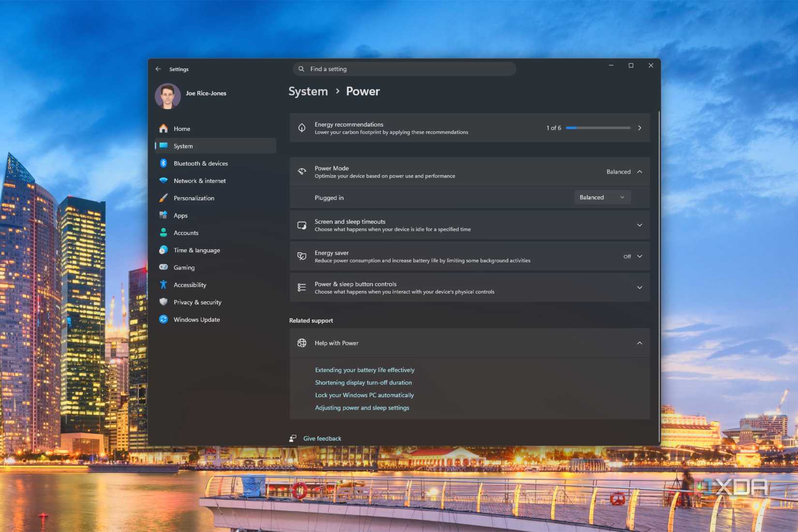Click the Find a setting search box
This screenshot has width=798, height=532.
pyautogui.click(x=404, y=69)
